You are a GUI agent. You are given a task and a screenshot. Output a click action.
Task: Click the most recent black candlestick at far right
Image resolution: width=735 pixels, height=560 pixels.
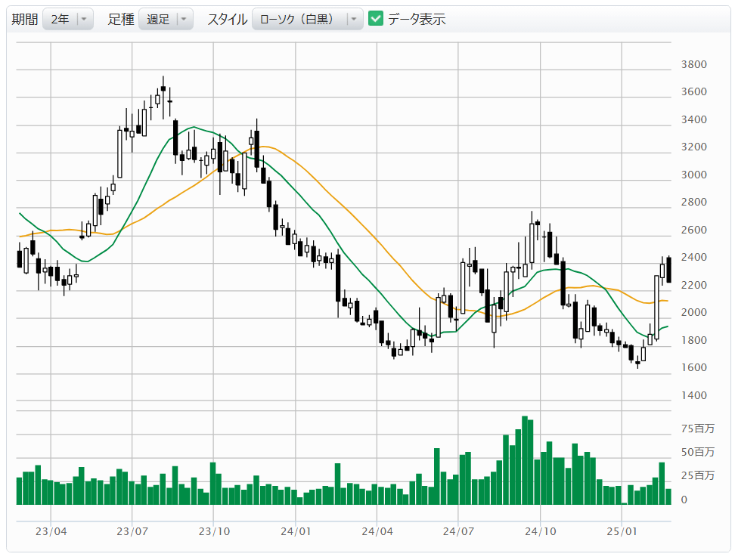click(x=668, y=270)
